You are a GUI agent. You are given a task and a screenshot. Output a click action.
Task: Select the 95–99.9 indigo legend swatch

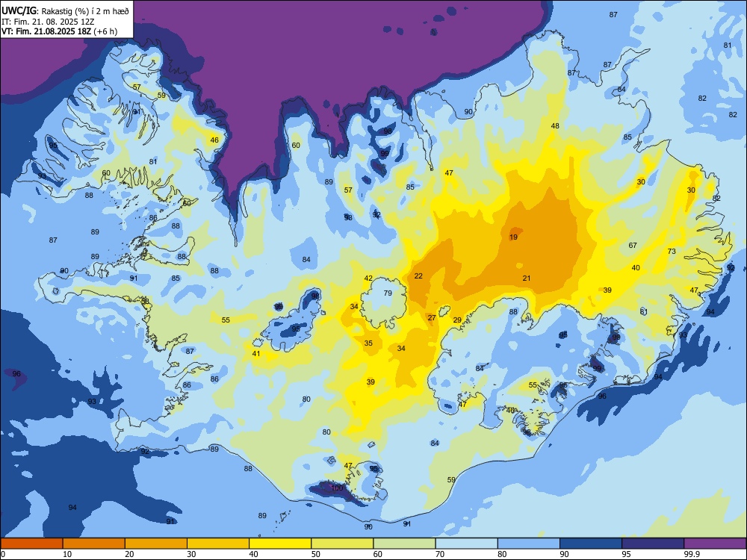pyautogui.click(x=653, y=544)
